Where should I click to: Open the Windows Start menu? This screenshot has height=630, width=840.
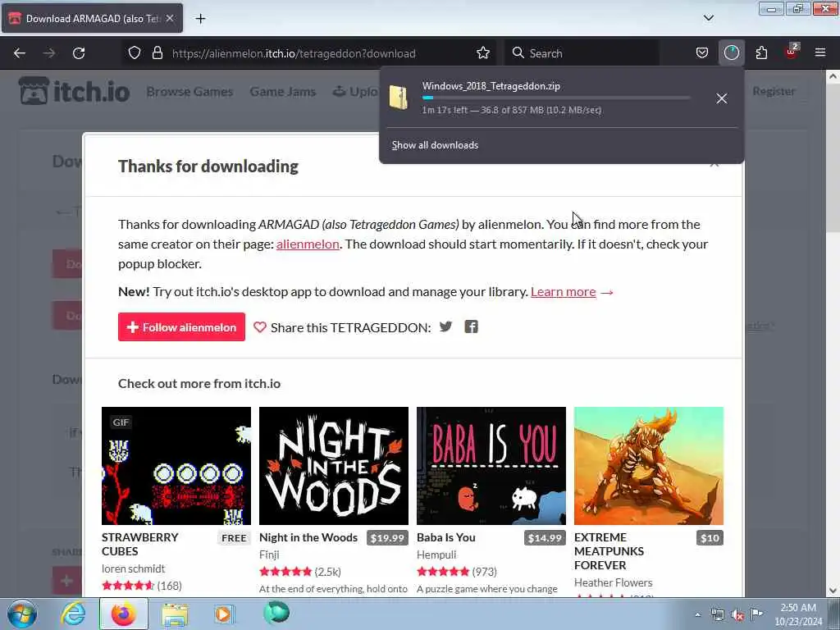coord(22,614)
